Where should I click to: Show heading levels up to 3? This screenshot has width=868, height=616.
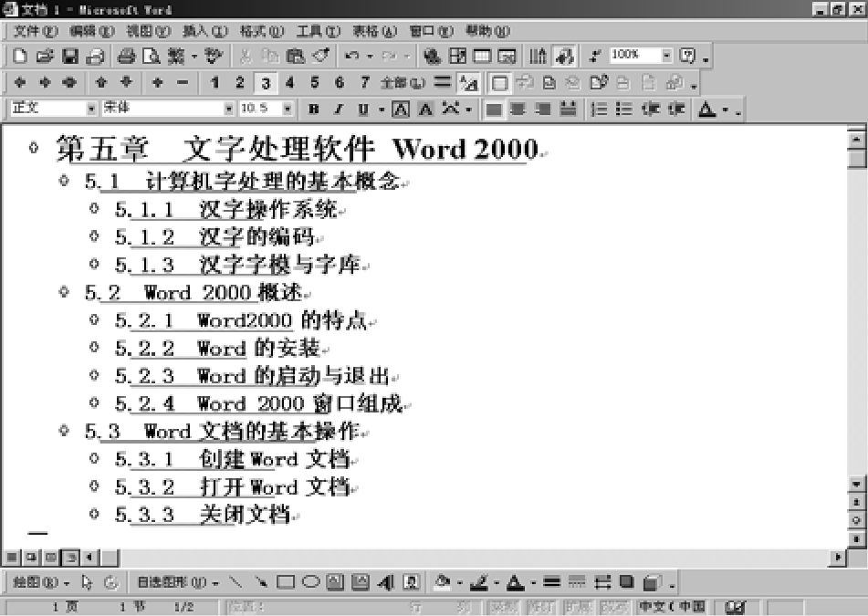(x=266, y=83)
